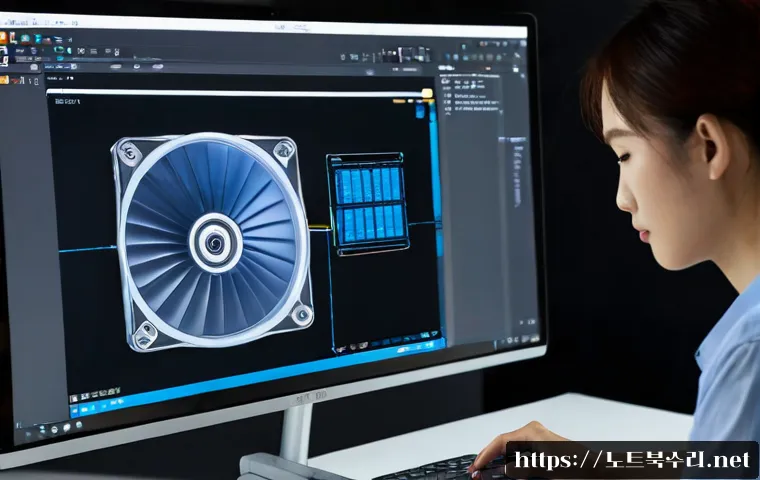
Task: Select the 3D cooling fan model in viewport
Action: click(x=212, y=241)
